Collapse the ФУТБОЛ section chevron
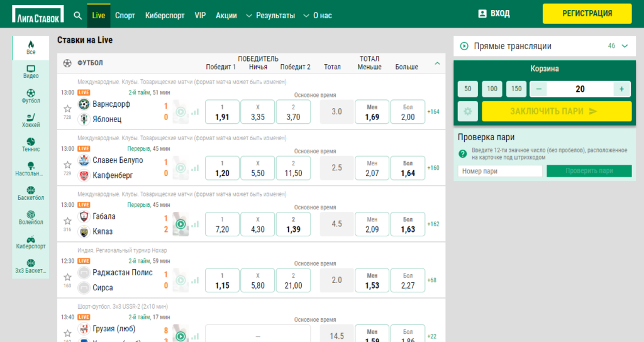This screenshot has width=644, height=342. click(438, 63)
